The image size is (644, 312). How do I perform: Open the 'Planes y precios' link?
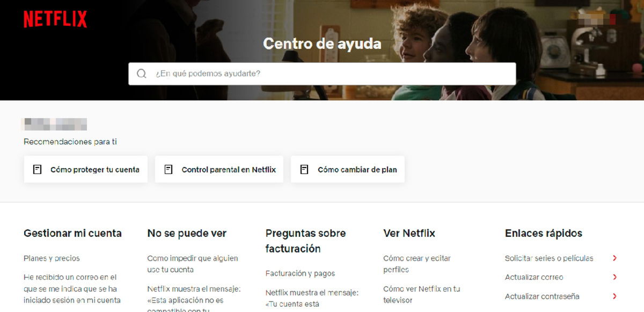(x=52, y=258)
